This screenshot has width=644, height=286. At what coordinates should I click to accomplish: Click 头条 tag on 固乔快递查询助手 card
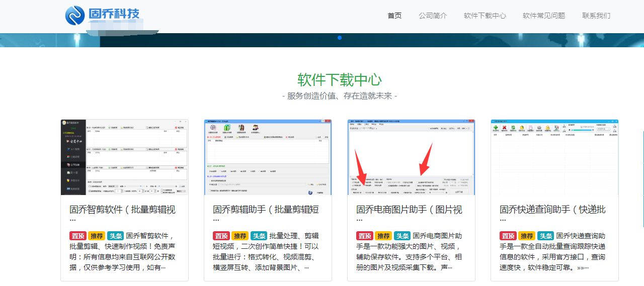(x=545, y=236)
